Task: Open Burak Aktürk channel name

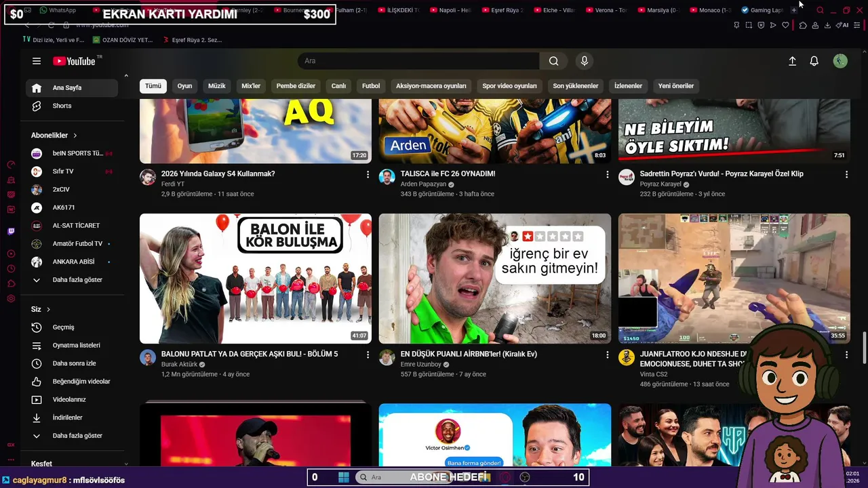Action: tap(179, 365)
